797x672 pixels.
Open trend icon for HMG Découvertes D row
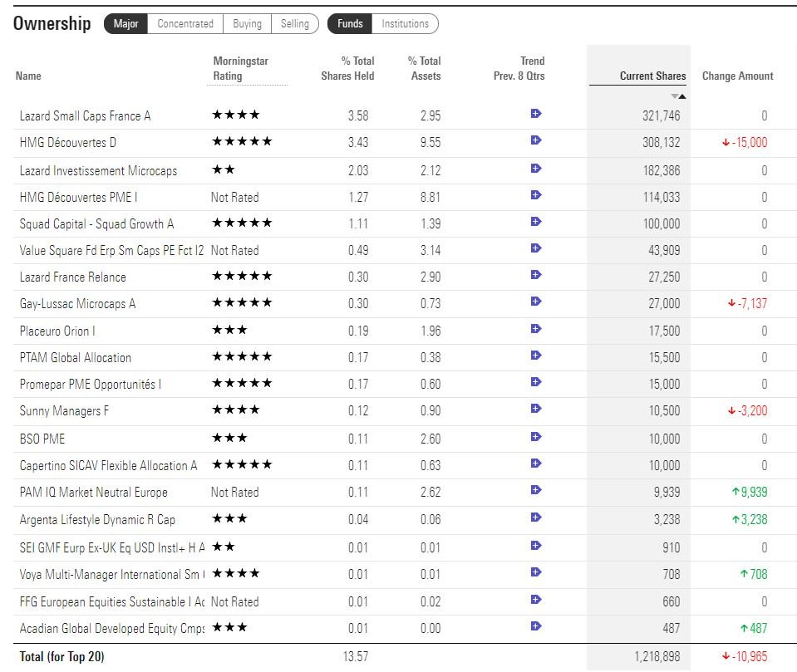(536, 140)
